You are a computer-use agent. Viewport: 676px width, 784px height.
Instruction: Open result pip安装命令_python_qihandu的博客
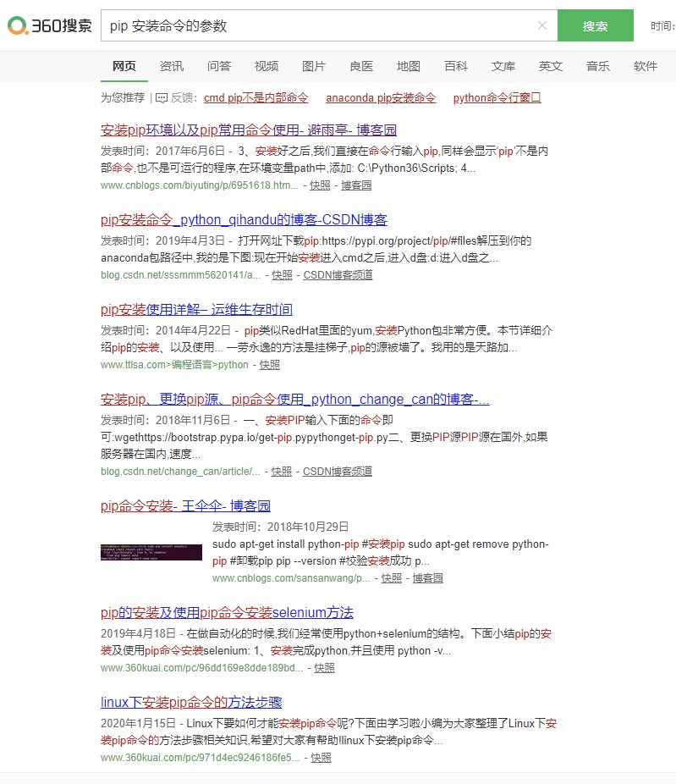244,219
